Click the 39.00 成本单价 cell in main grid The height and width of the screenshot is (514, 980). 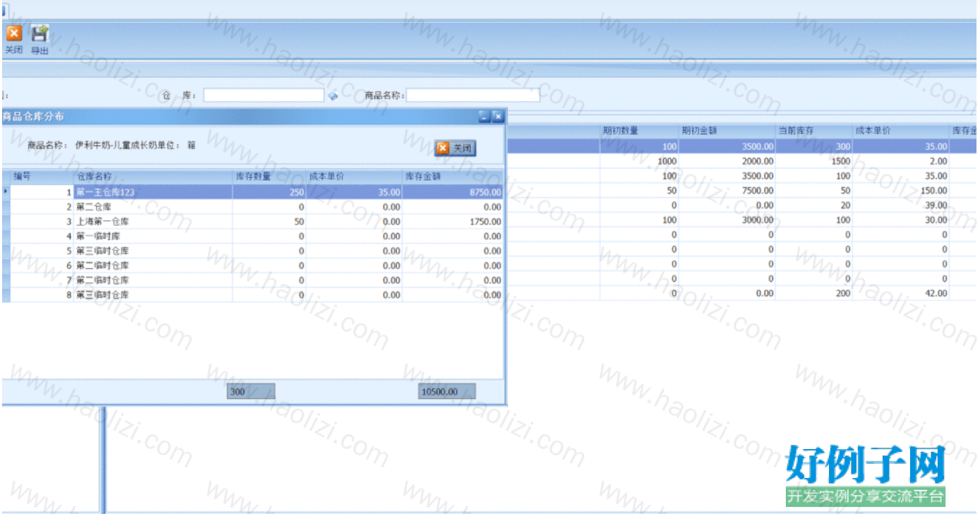coord(901,205)
